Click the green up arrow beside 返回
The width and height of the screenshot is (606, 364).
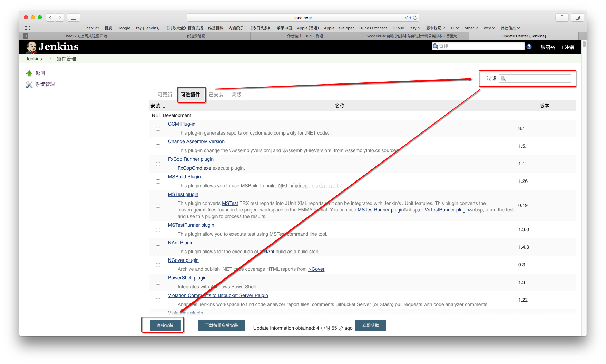coord(29,73)
